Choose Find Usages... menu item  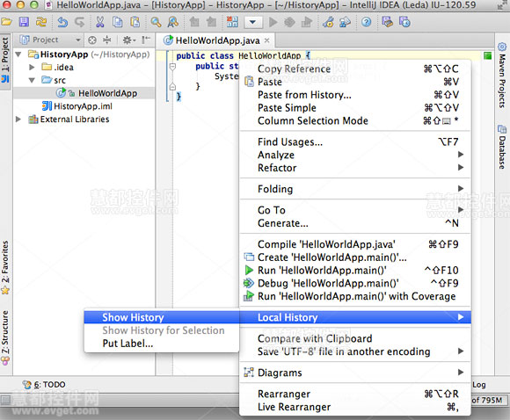[x=355, y=142]
